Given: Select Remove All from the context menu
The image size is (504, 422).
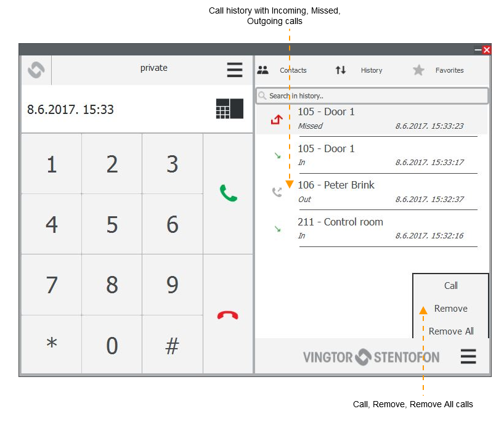Looking at the screenshot, I should point(450,331).
